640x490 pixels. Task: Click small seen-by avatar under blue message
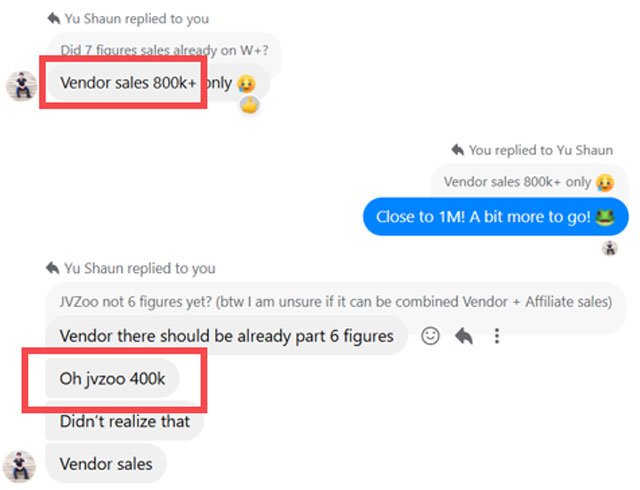(x=610, y=248)
